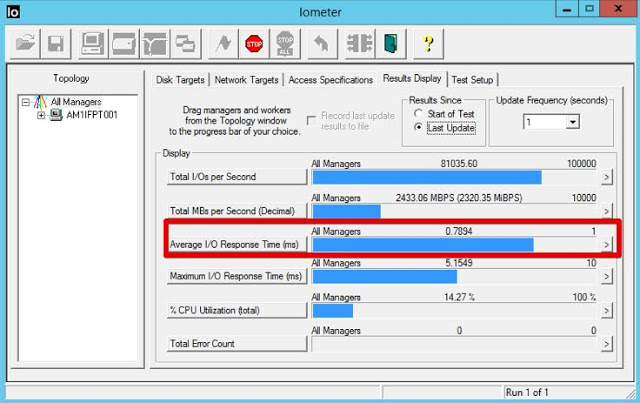Exit Iometer via the door icon
Image resolution: width=640 pixels, height=403 pixels.
391,43
